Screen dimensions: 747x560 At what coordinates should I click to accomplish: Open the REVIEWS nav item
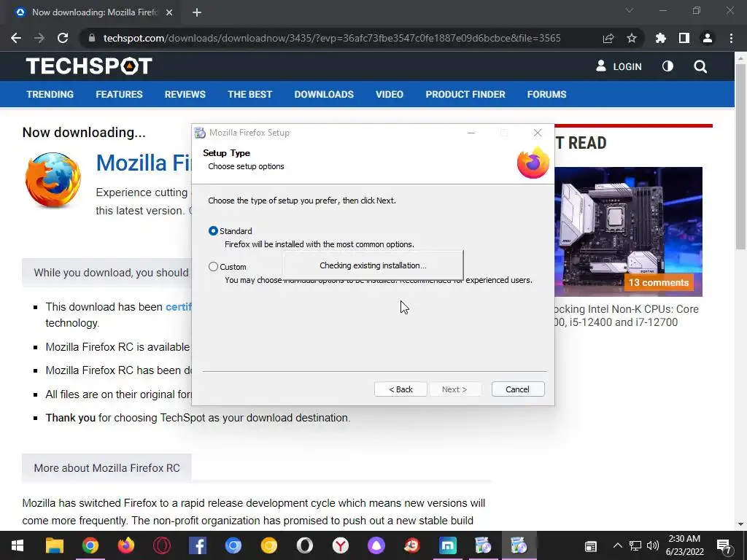click(x=185, y=94)
